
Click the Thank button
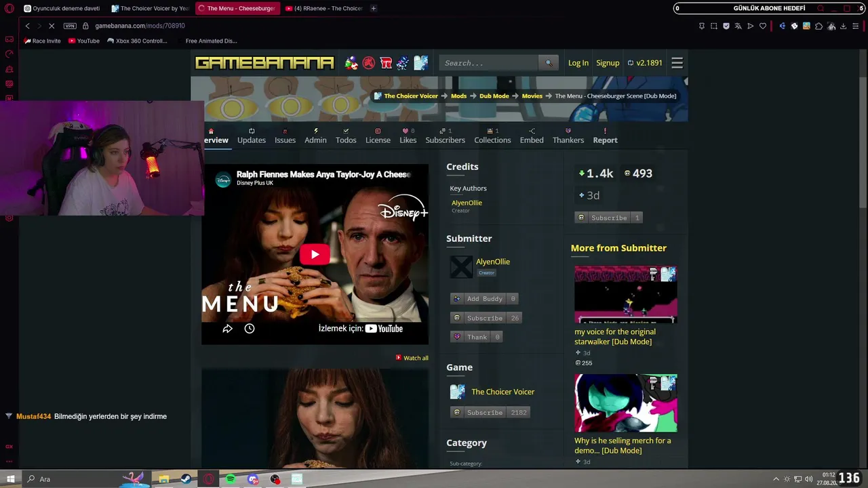pos(476,337)
